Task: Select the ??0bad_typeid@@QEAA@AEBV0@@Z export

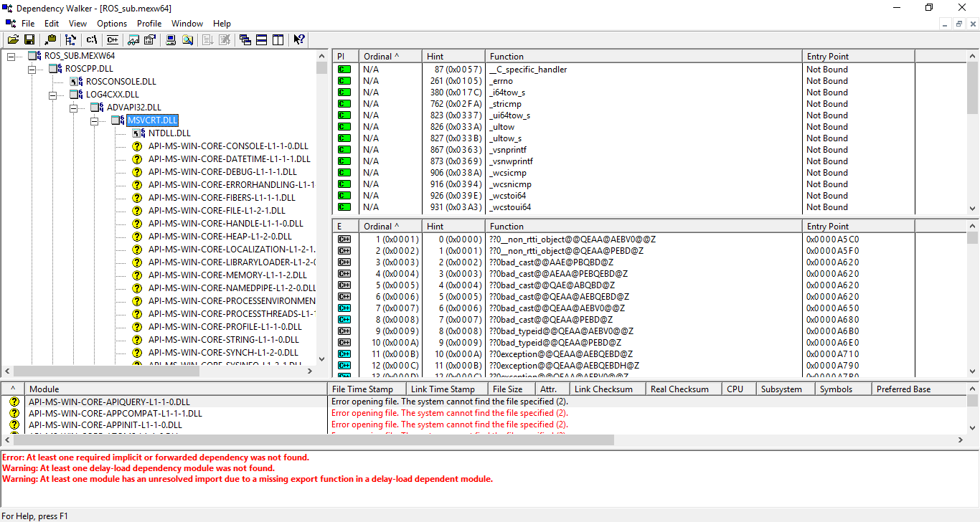Action: coord(562,331)
